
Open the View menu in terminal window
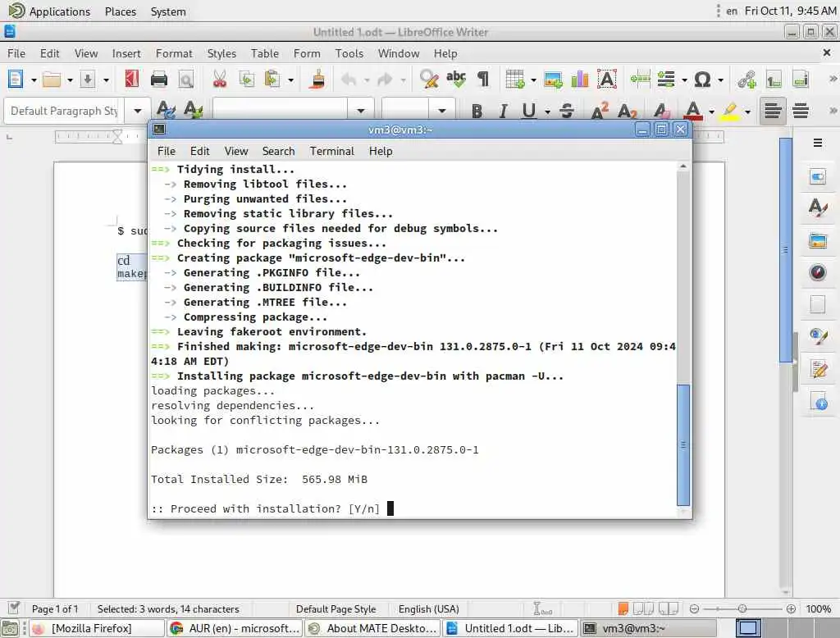pos(235,151)
